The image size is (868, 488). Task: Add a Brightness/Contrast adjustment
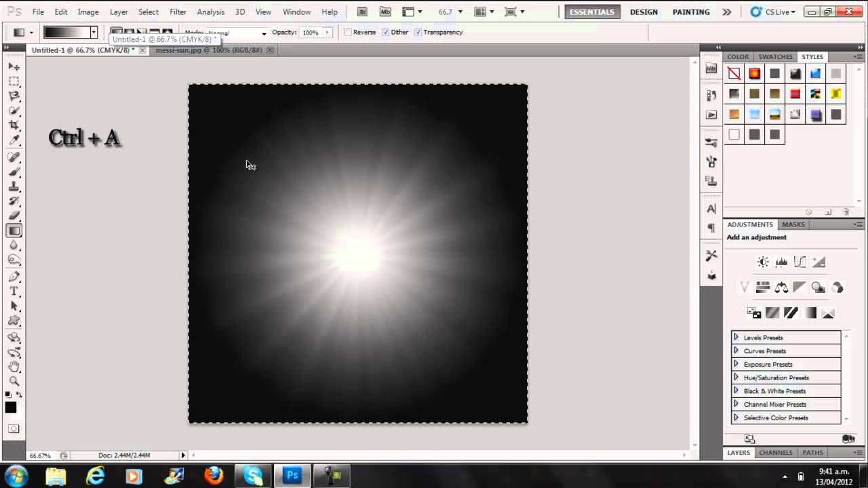click(x=763, y=262)
